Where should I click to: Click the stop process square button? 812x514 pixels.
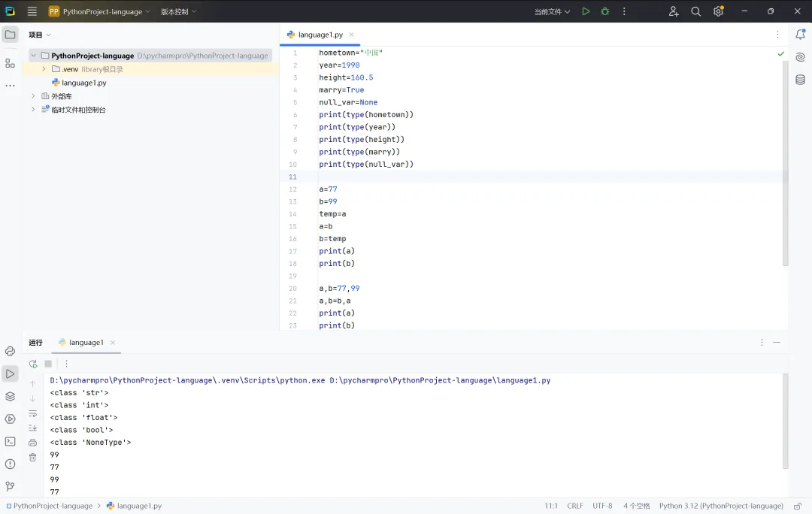tap(48, 364)
